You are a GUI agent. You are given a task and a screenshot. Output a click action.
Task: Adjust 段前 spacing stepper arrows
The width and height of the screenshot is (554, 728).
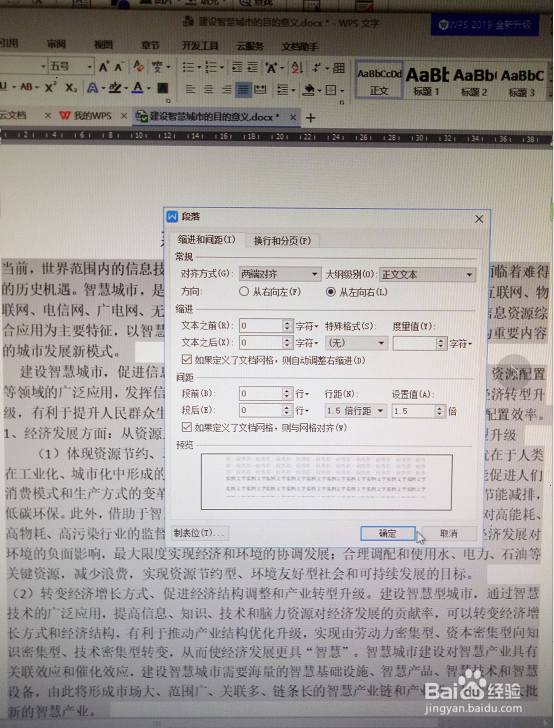287,394
